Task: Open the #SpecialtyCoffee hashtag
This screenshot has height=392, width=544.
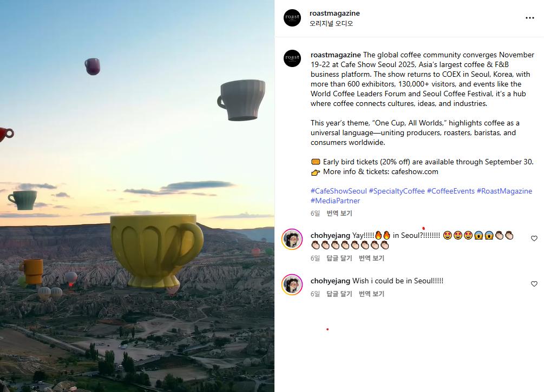Action: pos(397,191)
